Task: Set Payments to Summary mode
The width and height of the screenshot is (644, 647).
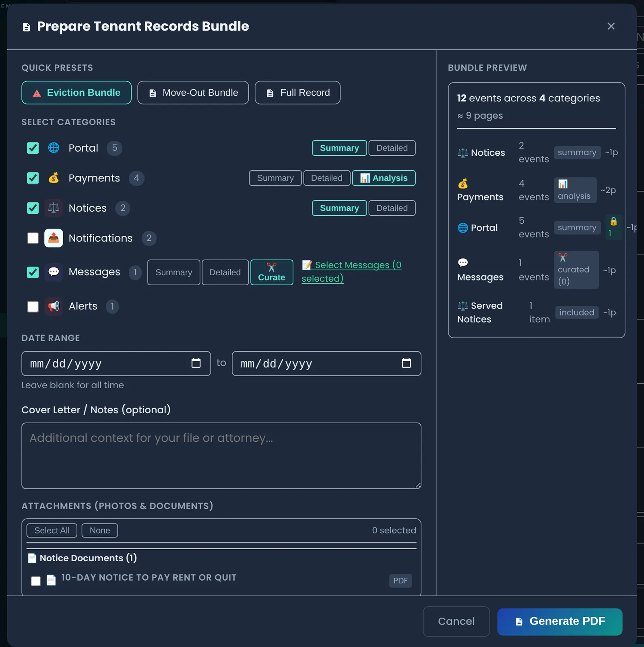Action: click(275, 178)
